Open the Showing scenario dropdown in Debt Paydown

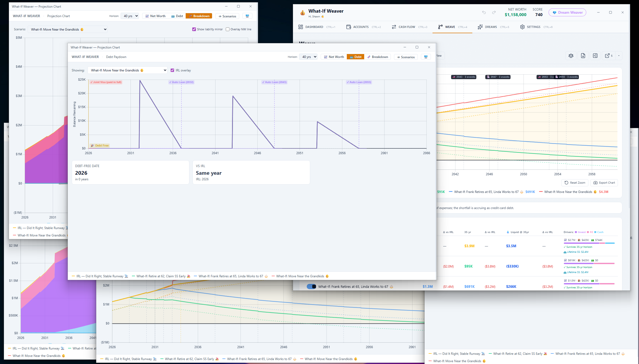click(x=127, y=70)
